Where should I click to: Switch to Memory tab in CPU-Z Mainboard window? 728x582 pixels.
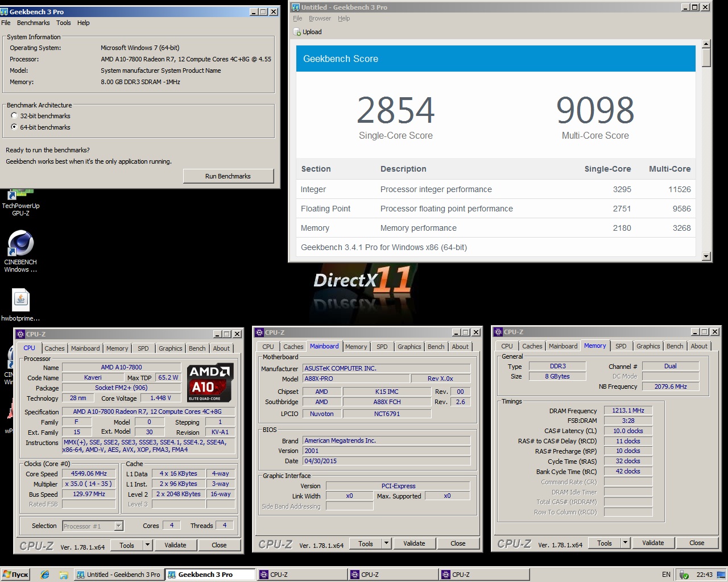[356, 347]
